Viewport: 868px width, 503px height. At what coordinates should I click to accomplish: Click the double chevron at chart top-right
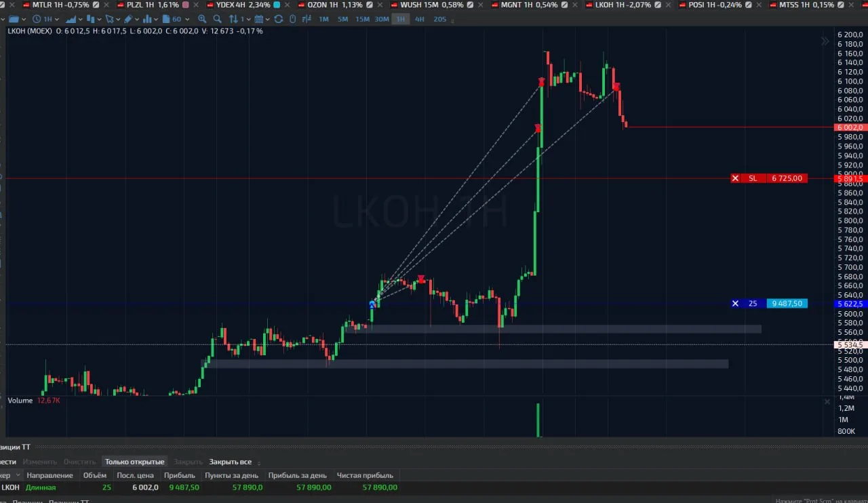click(825, 41)
